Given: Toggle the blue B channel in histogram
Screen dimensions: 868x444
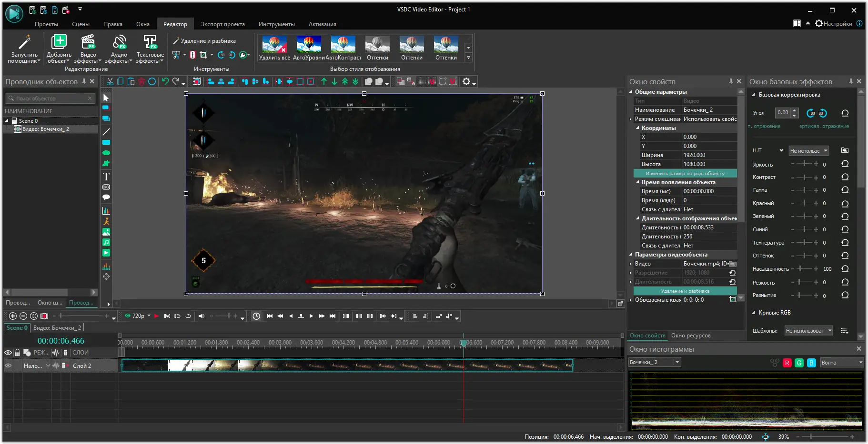Looking at the screenshot, I should click(811, 363).
